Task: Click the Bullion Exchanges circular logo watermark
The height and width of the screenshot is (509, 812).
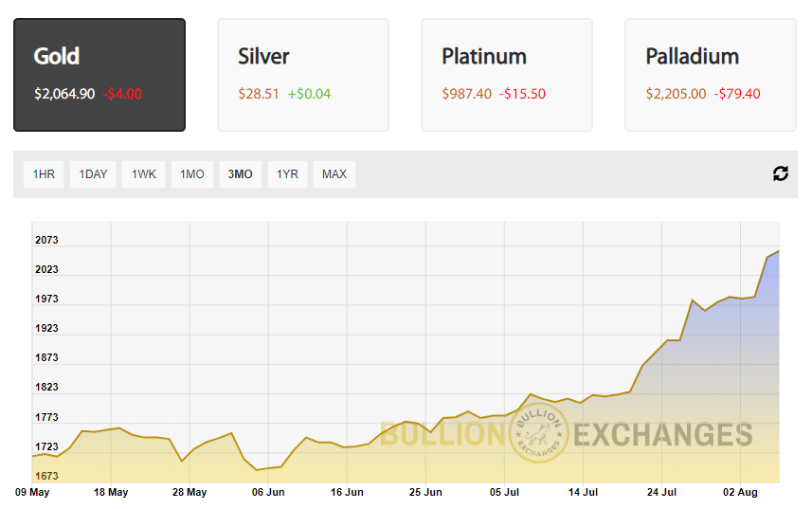Action: pyautogui.click(x=539, y=435)
